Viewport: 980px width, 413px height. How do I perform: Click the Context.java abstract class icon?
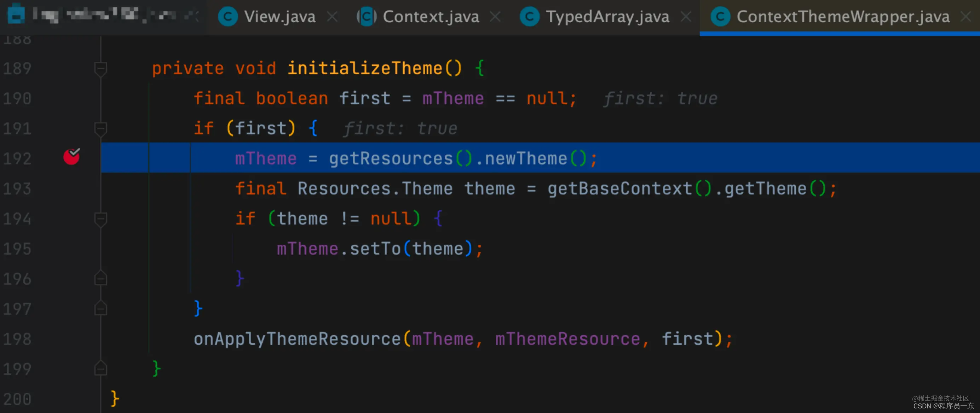tap(367, 17)
